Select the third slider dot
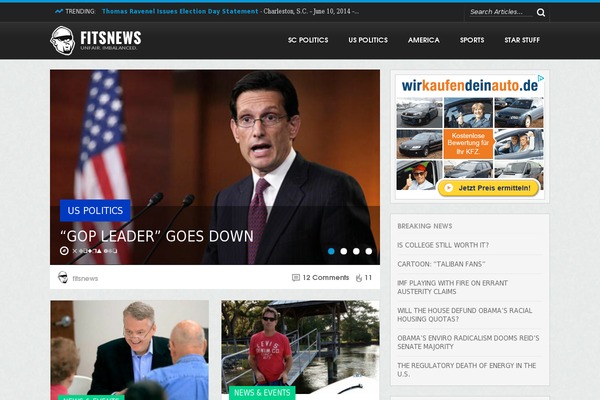Image resolution: width=600 pixels, height=400 pixels. 356,251
